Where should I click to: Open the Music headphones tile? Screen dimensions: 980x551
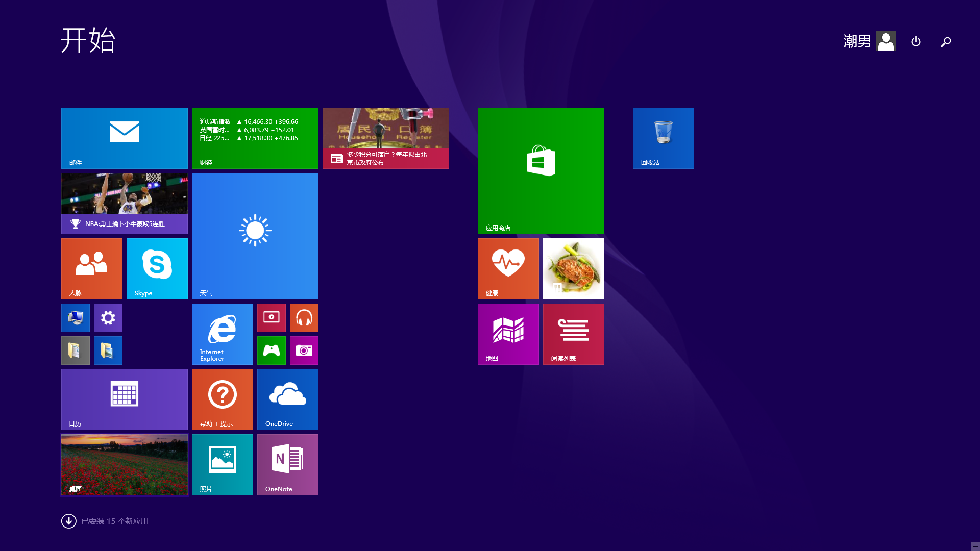[x=304, y=318]
